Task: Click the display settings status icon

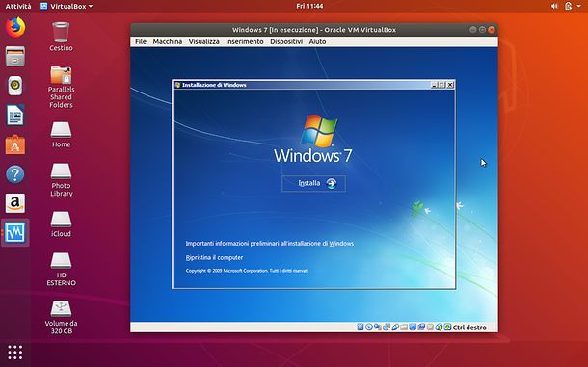Action: coord(413,328)
